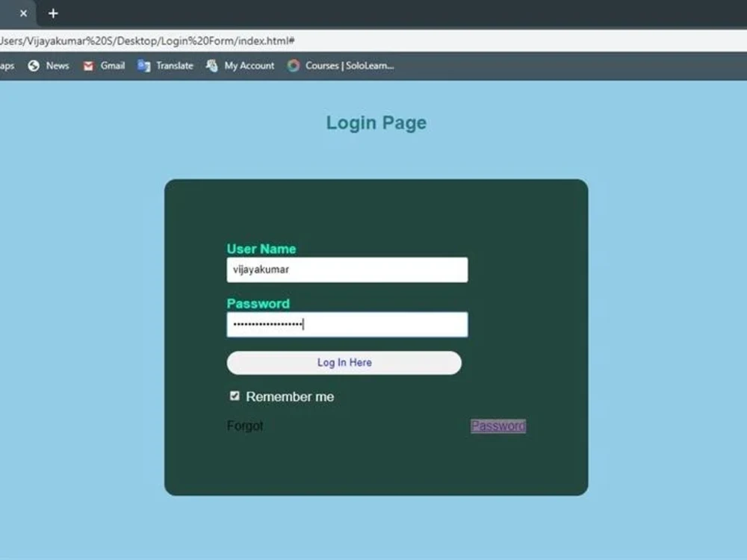Open a new browser tab with the plus button

(52, 13)
